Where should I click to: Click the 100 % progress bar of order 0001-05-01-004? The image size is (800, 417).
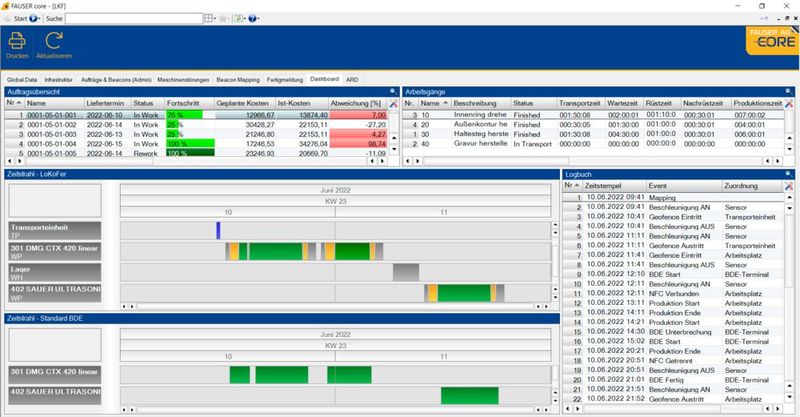[x=190, y=144]
